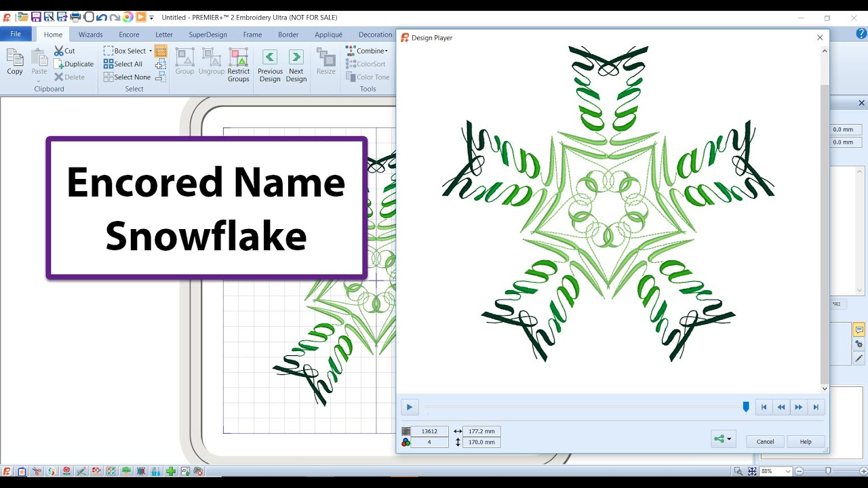Click Help in Design Player

pos(806,441)
